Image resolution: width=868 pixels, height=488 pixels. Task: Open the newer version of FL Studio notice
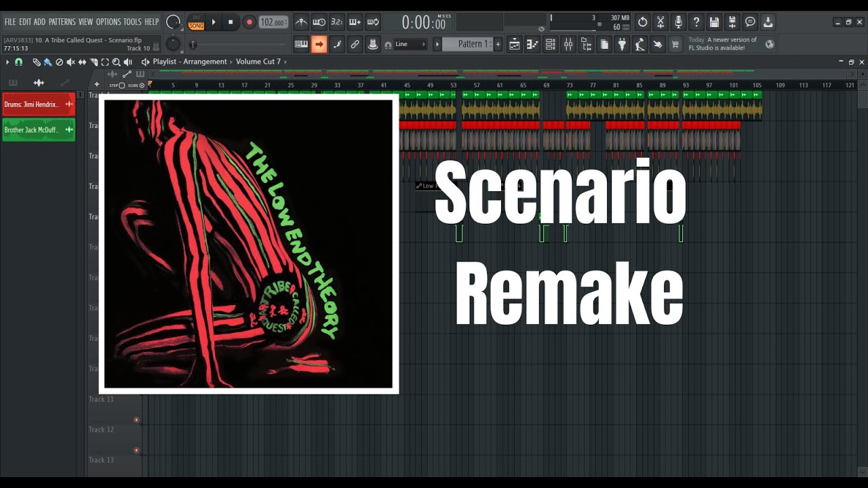pos(723,44)
